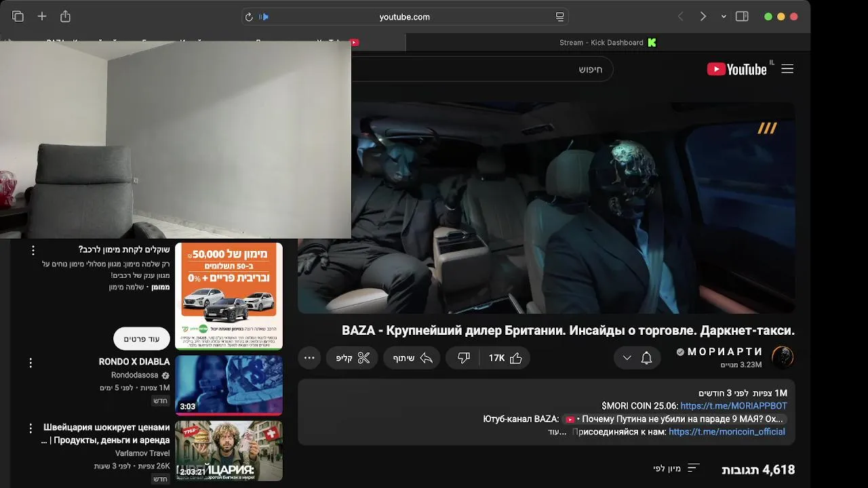Toggle the notification bell for МОРИАРТИ
The image size is (868, 488).
pos(646,358)
